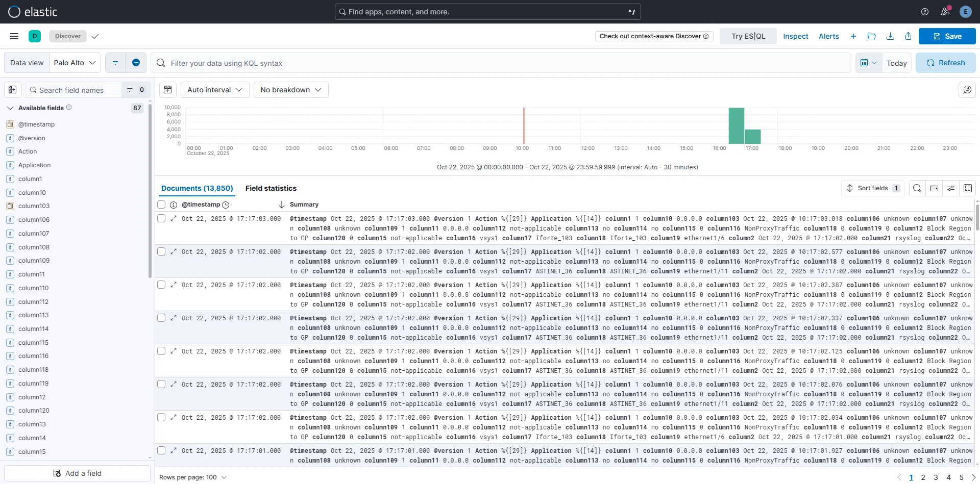Expand the 17:17:01.000 document row

click(x=174, y=450)
